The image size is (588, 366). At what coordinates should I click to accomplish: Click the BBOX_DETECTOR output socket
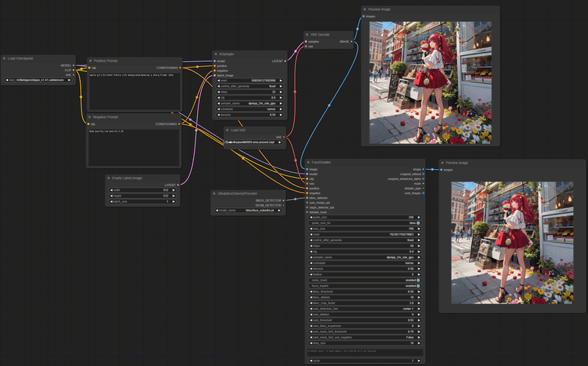(x=284, y=201)
